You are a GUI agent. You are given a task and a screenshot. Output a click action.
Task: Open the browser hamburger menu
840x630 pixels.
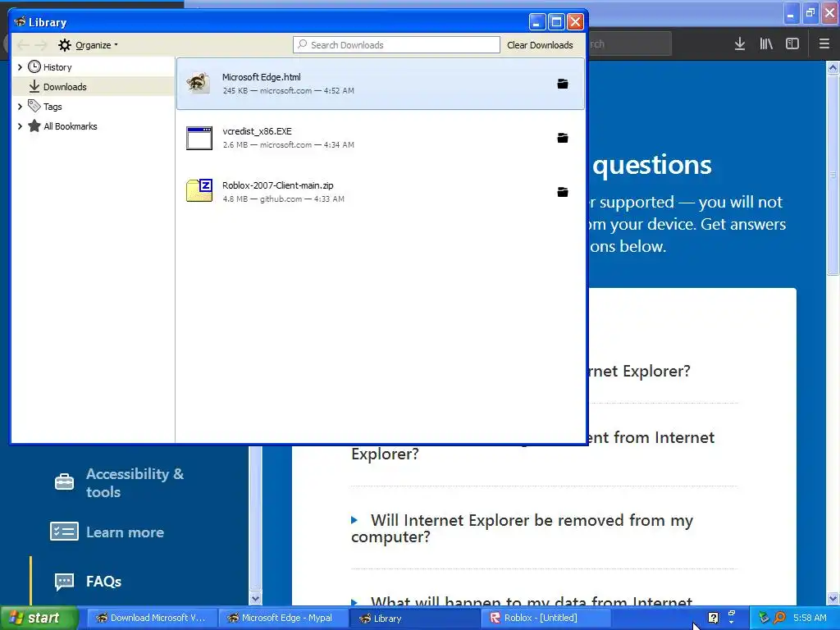pos(824,44)
